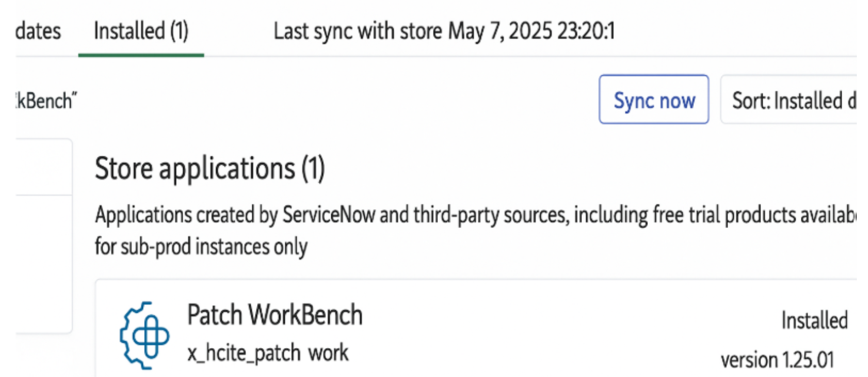This screenshot has width=868, height=377.
Task: Click the green underline below Installed tab
Action: point(141,55)
